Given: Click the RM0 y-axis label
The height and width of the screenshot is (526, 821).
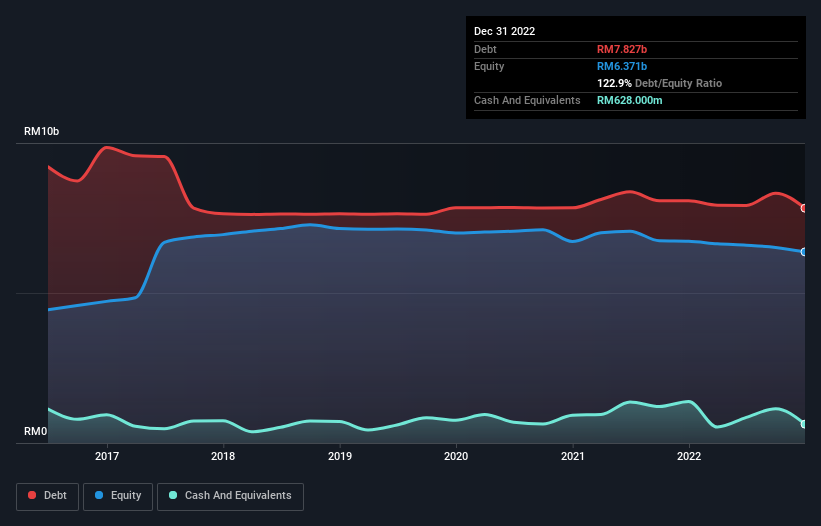Looking at the screenshot, I should (x=36, y=431).
